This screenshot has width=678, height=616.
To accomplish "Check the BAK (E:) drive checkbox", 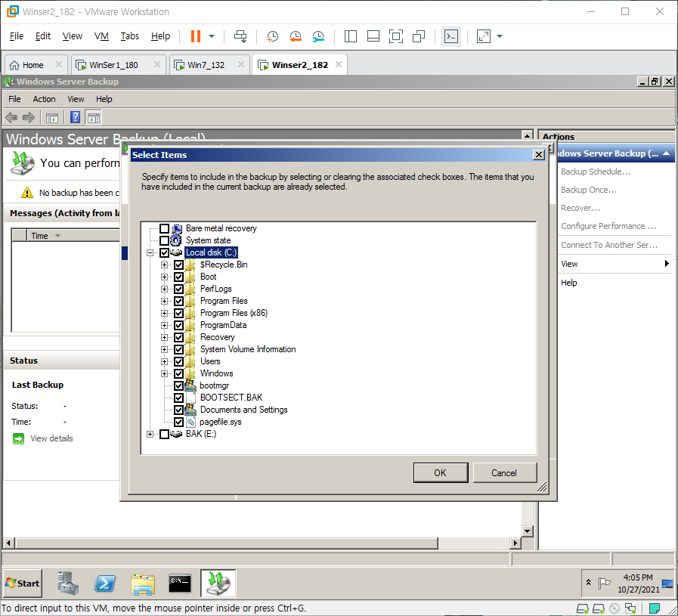I will pyautogui.click(x=164, y=434).
